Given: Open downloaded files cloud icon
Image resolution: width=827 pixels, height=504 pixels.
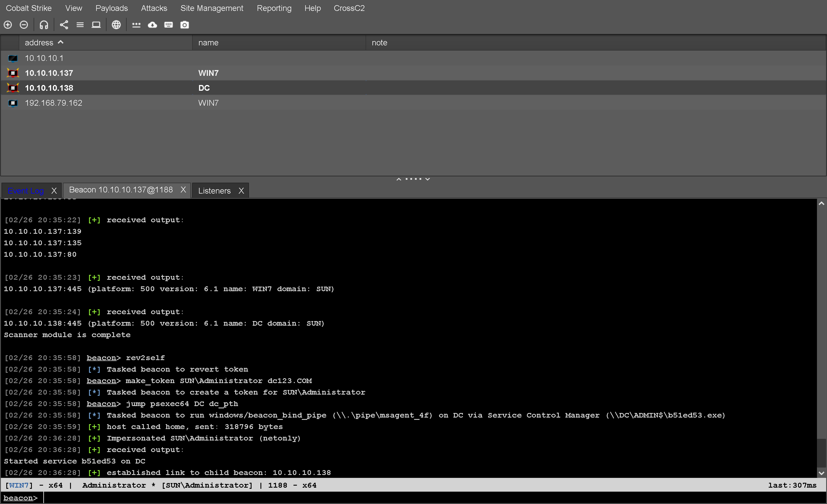Looking at the screenshot, I should (x=152, y=25).
